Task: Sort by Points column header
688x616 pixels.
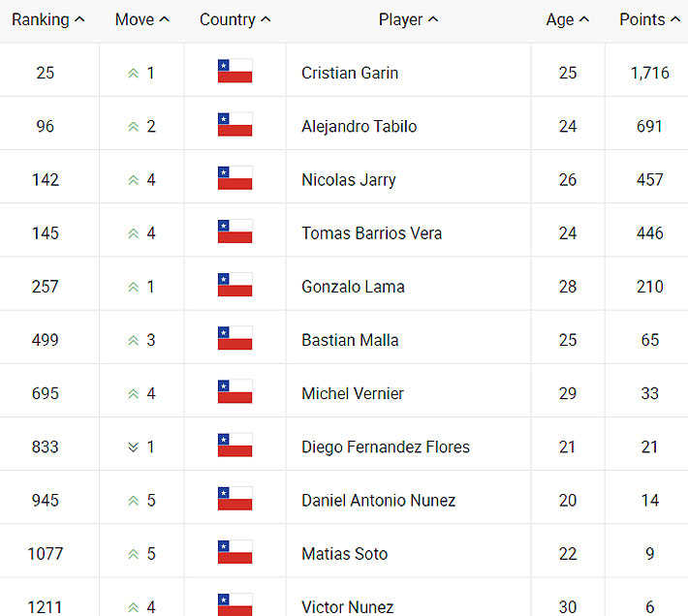Action: pos(648,19)
